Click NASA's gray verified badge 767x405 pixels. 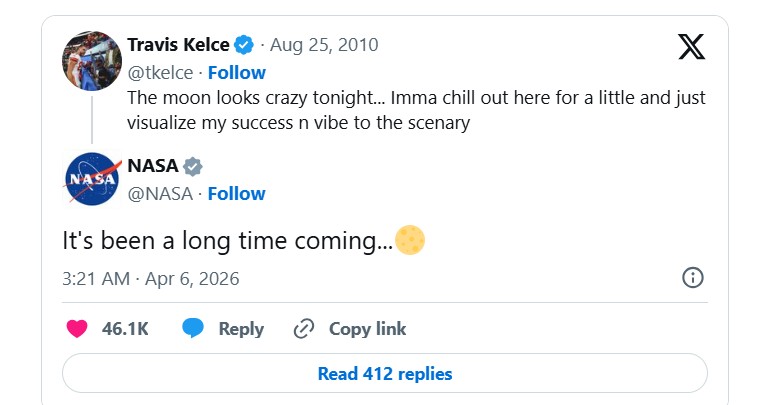193,166
